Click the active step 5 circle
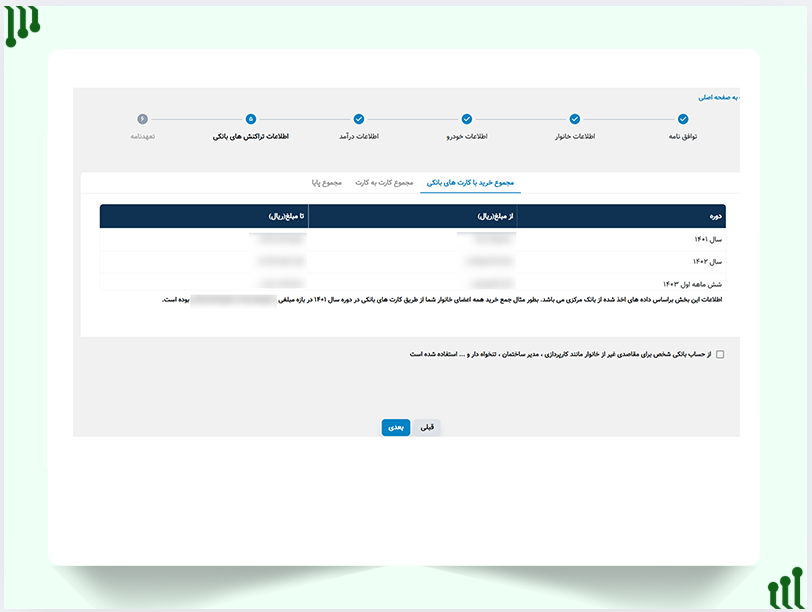Image resolution: width=812 pixels, height=612 pixels. click(x=251, y=119)
